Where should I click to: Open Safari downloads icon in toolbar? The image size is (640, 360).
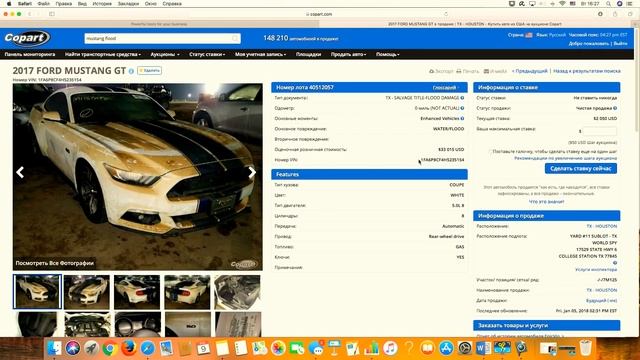coord(600,14)
